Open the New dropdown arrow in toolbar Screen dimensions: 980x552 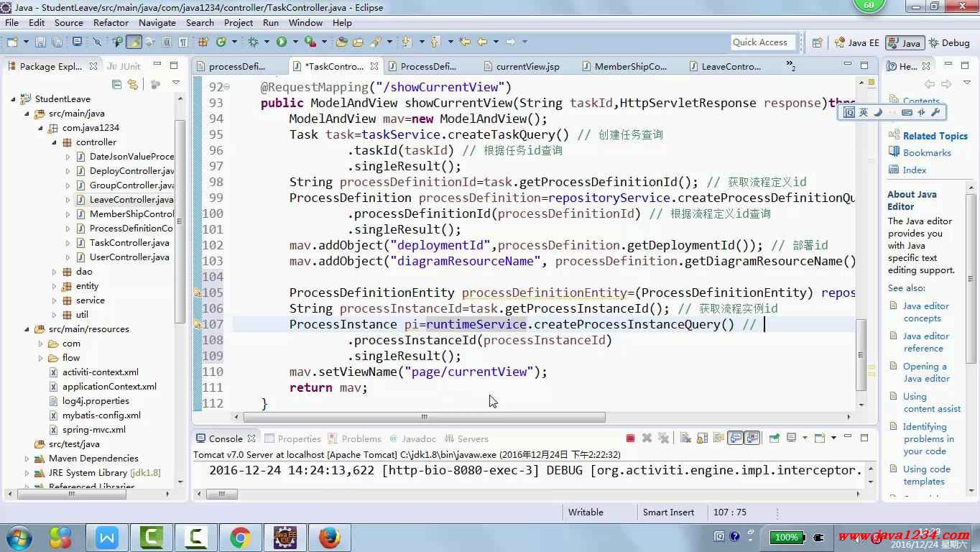[26, 42]
